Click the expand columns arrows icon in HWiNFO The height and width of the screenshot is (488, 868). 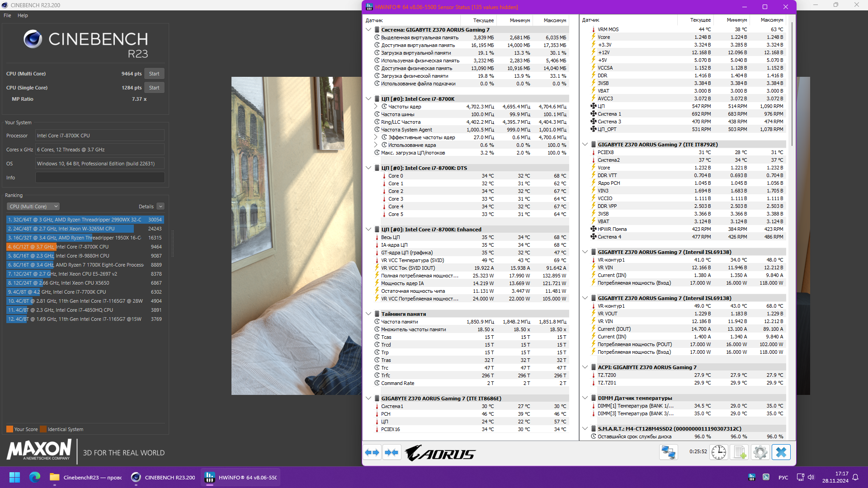[372, 452]
